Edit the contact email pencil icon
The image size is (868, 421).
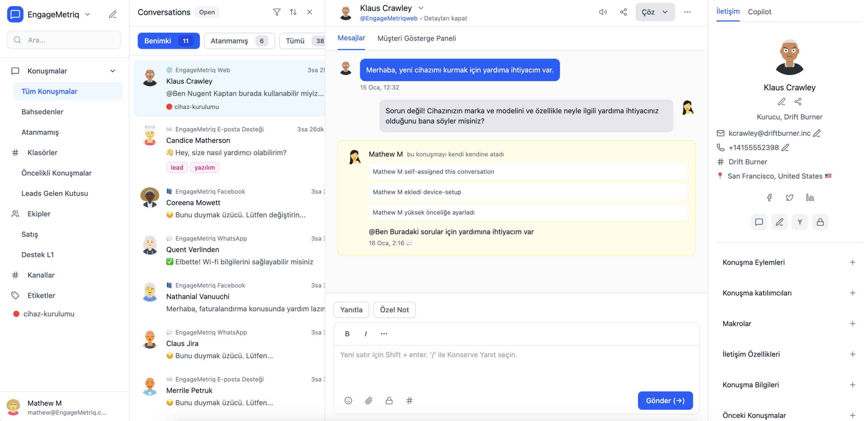[x=817, y=133]
